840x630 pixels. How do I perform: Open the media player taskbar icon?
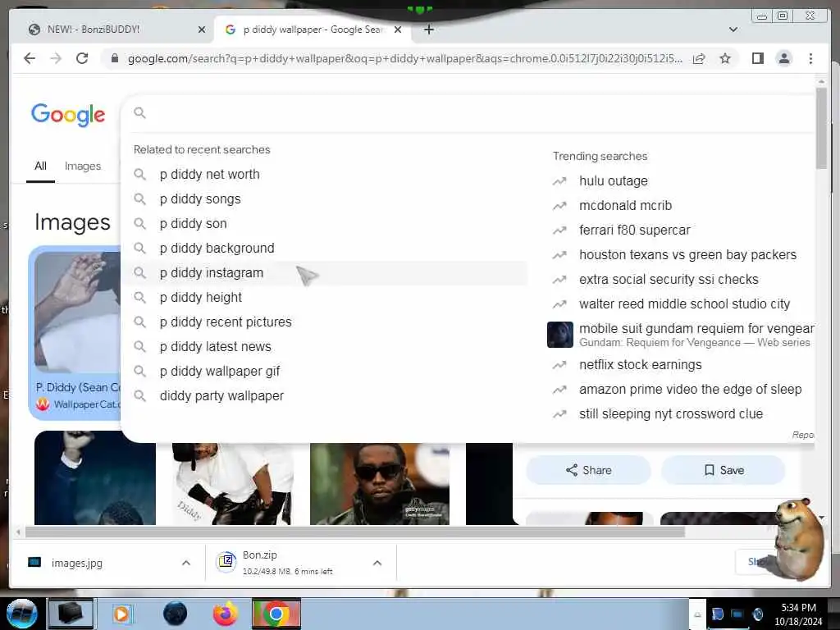tap(121, 614)
